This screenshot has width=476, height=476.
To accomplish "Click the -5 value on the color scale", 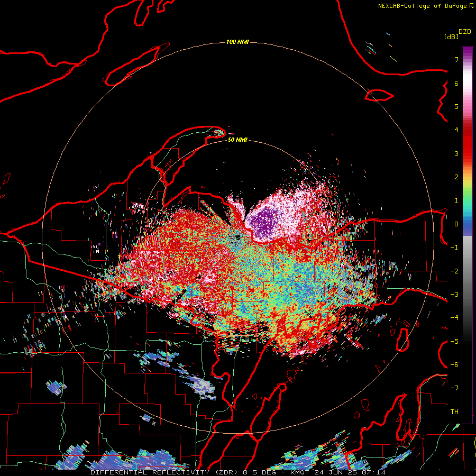I will (454, 342).
